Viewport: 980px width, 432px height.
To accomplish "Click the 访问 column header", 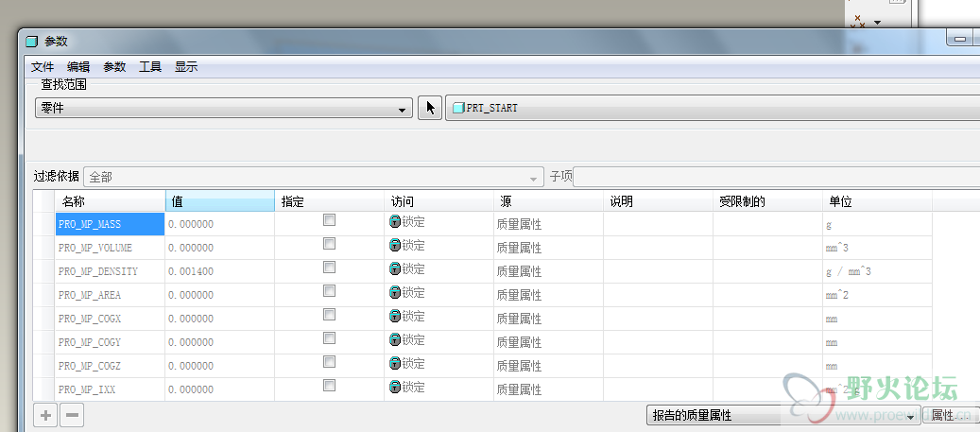I will (438, 201).
